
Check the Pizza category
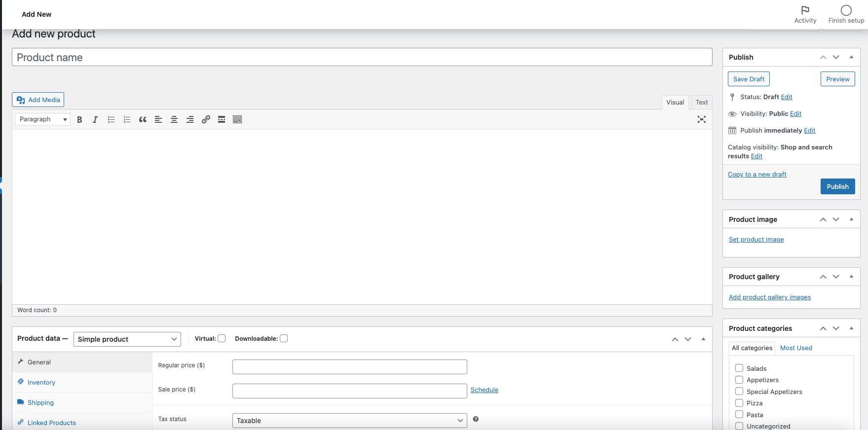tap(739, 403)
